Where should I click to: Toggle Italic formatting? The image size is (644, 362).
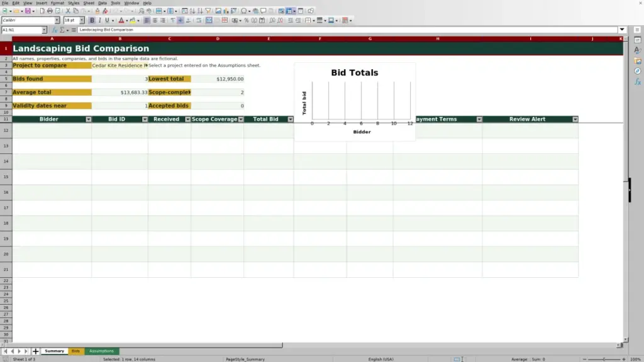tap(99, 20)
